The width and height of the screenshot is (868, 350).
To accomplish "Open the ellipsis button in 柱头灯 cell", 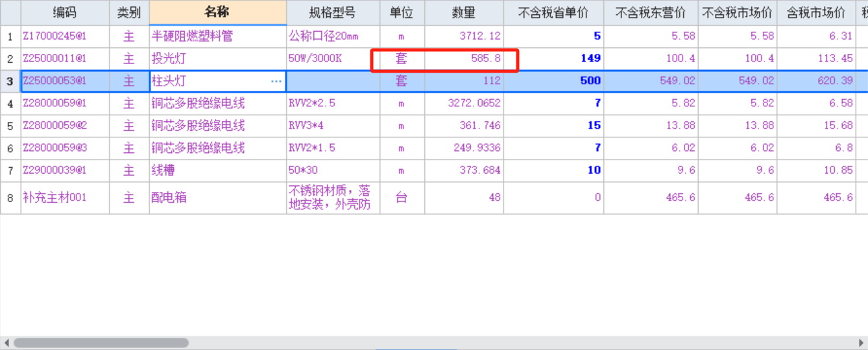I will [276, 81].
